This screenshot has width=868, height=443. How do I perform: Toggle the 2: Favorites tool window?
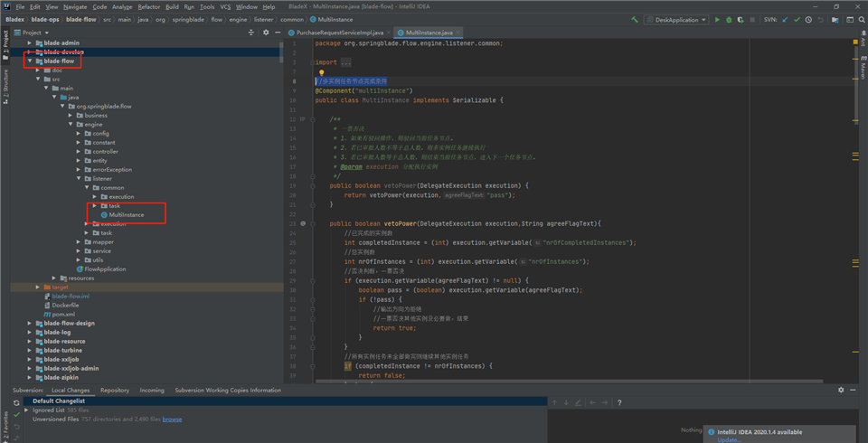click(x=5, y=426)
